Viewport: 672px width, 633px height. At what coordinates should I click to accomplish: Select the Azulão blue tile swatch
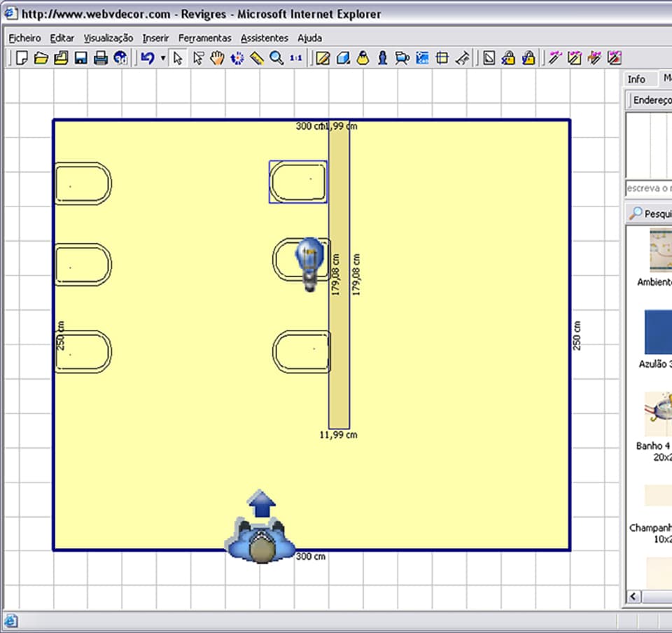point(658,332)
